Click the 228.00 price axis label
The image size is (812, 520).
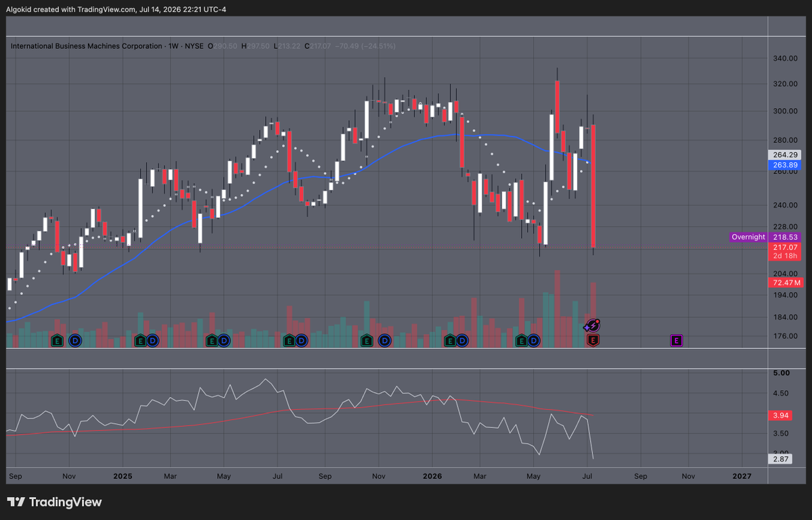(786, 227)
